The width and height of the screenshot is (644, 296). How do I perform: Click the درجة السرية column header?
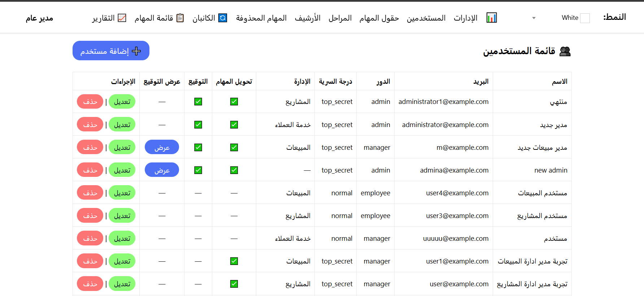[x=335, y=82]
